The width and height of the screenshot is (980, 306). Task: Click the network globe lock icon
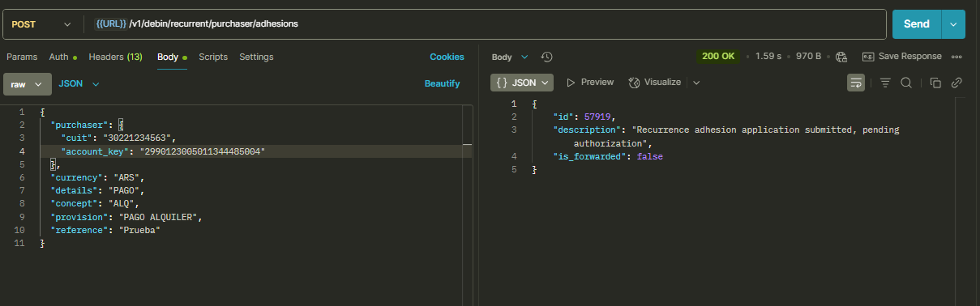click(x=841, y=57)
